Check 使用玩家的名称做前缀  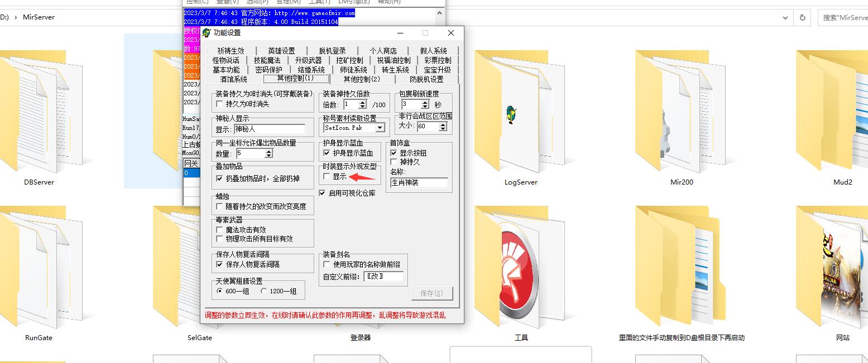[x=327, y=265]
